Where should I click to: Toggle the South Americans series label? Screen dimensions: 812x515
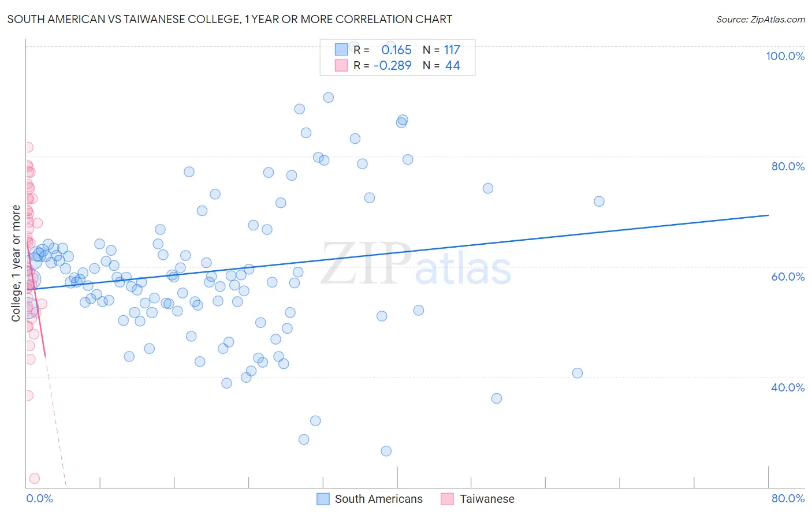378,499
